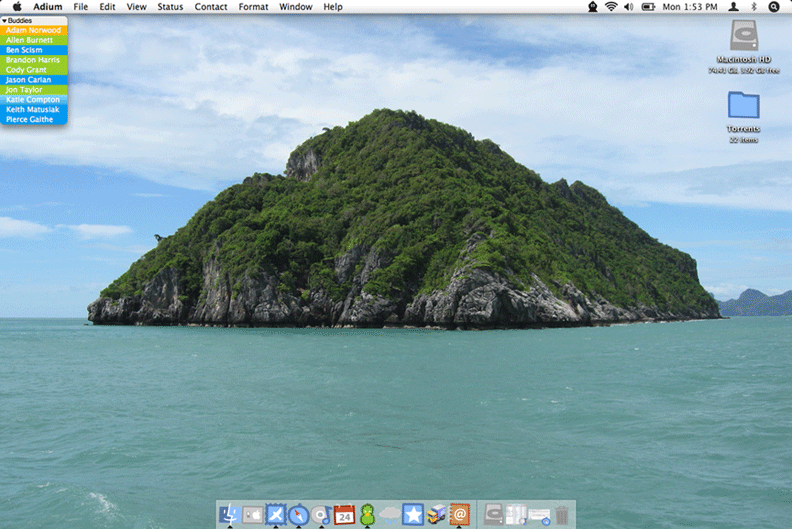
Task: Select the Torrents folder on desktop
Action: pyautogui.click(x=744, y=105)
